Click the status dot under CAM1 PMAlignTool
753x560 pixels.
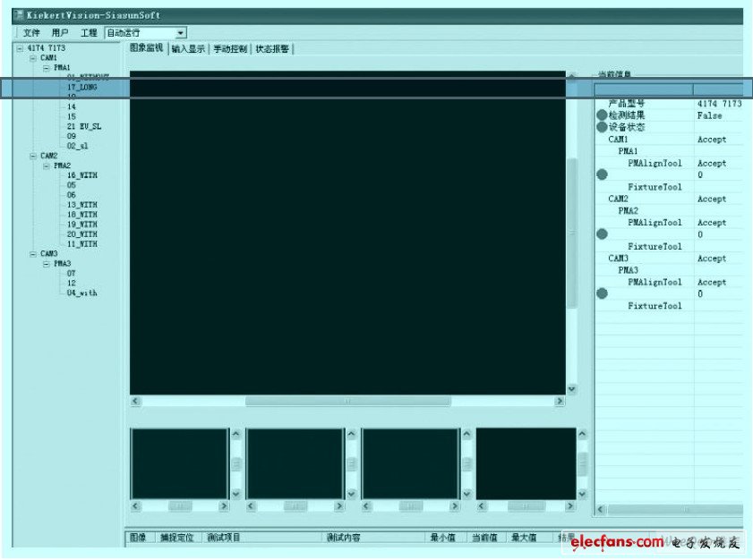602,175
